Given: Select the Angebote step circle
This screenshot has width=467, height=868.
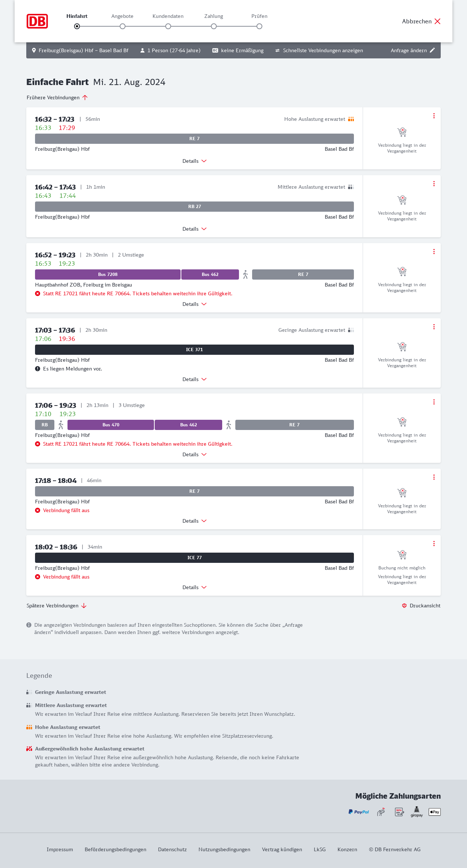Looking at the screenshot, I should tap(123, 26).
